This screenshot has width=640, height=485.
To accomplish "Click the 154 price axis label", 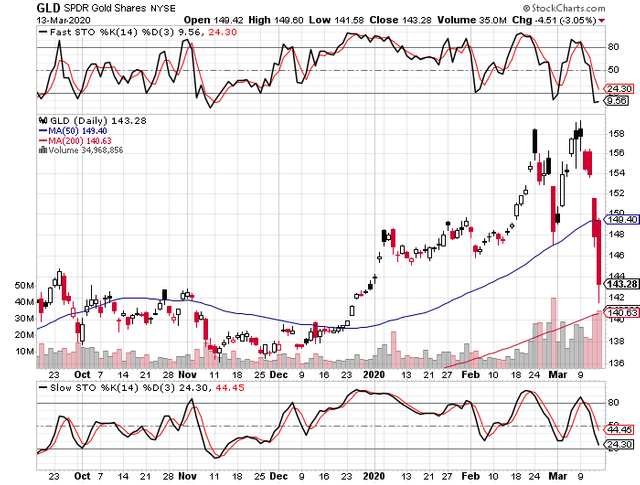I will [x=616, y=173].
